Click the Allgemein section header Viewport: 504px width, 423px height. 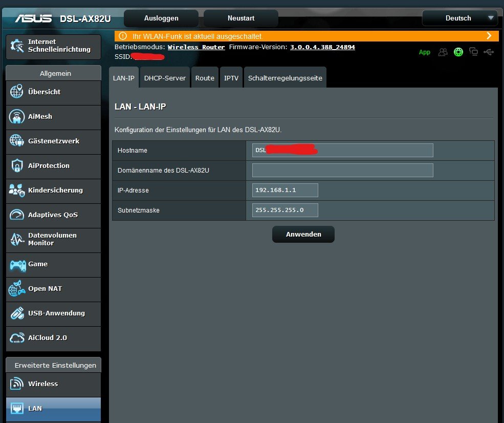coord(53,73)
